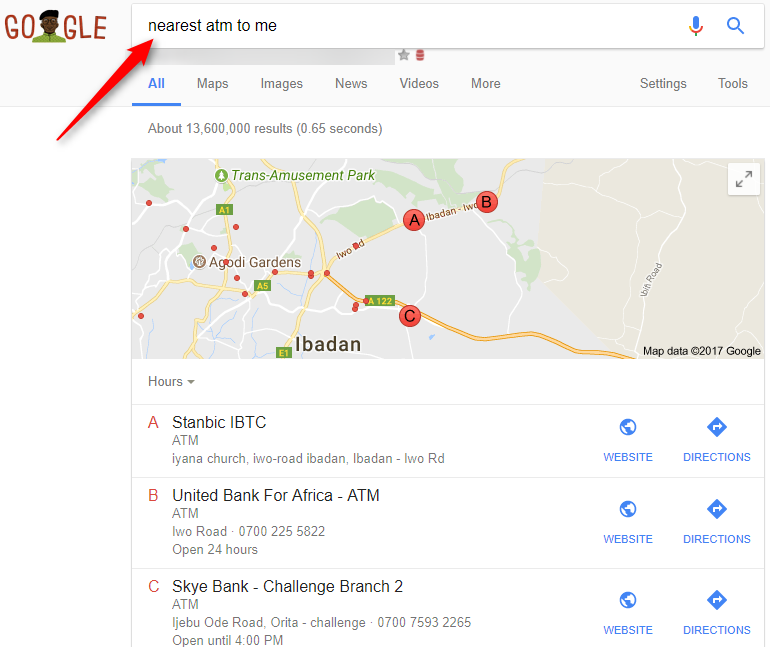The image size is (770, 647).
Task: Switch to the Images tab
Action: click(x=281, y=83)
